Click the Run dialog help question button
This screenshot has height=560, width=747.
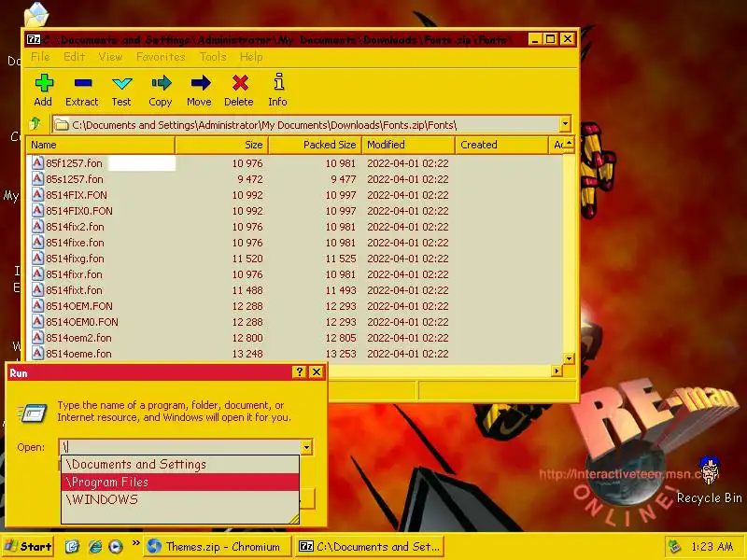[299, 372]
